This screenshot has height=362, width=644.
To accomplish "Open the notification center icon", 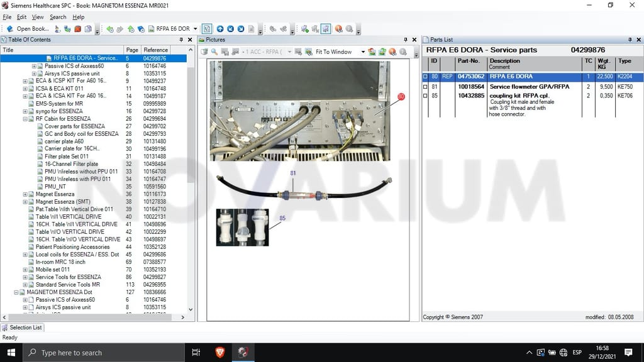I will [628, 353].
